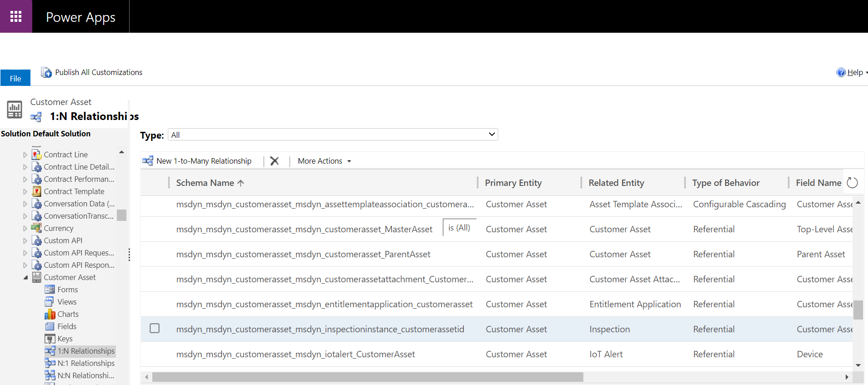Click the N:1 Relationships tree icon
This screenshot has width=868, height=385.
[50, 363]
